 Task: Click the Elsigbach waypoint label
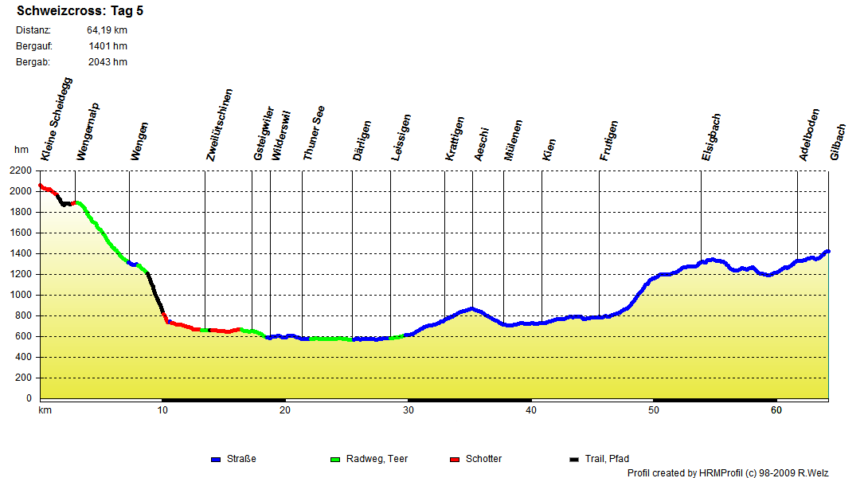(712, 137)
